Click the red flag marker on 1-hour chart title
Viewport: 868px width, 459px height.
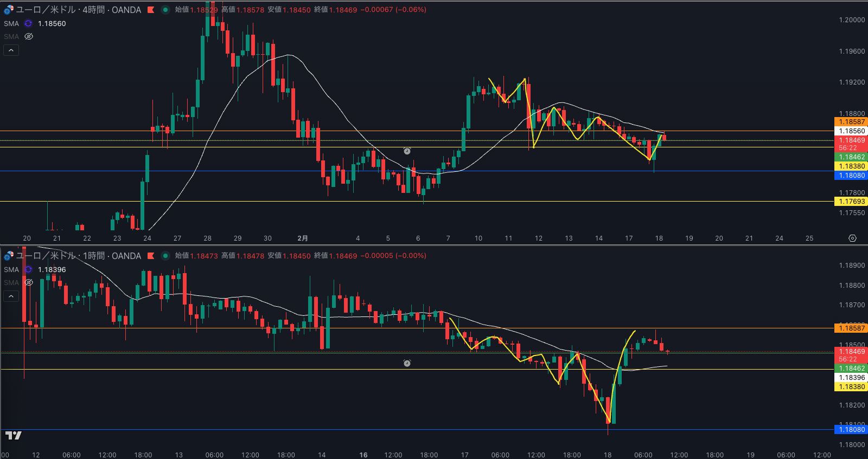point(151,256)
